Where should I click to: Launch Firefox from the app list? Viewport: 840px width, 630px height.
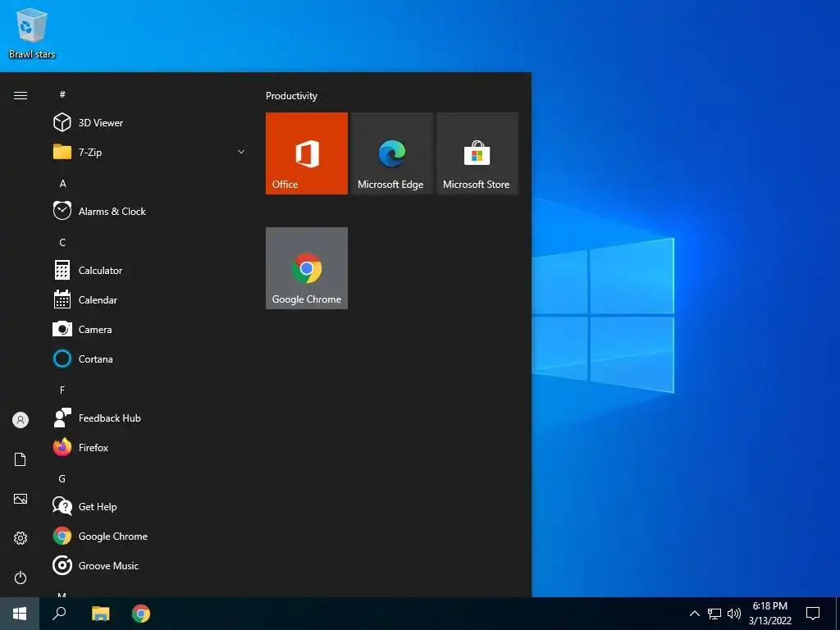click(x=150, y=447)
